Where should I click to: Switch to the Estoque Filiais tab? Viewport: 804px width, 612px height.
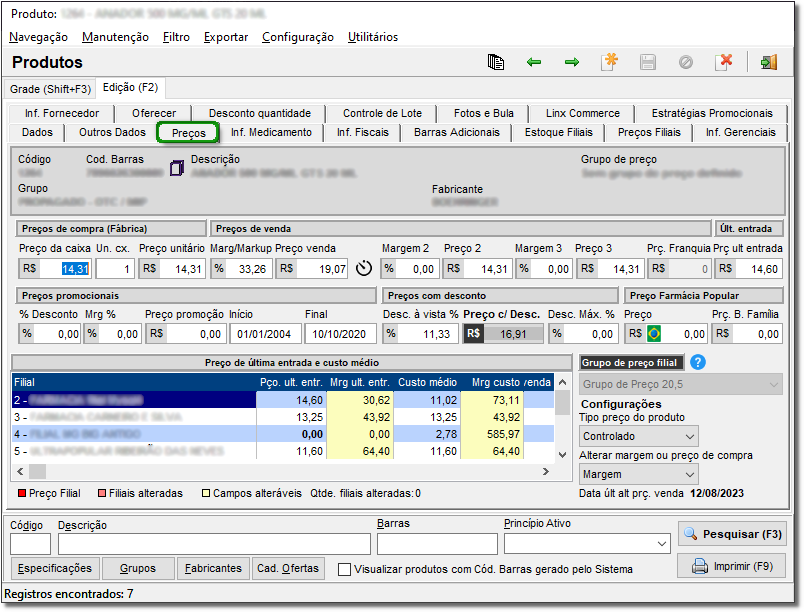tap(558, 132)
